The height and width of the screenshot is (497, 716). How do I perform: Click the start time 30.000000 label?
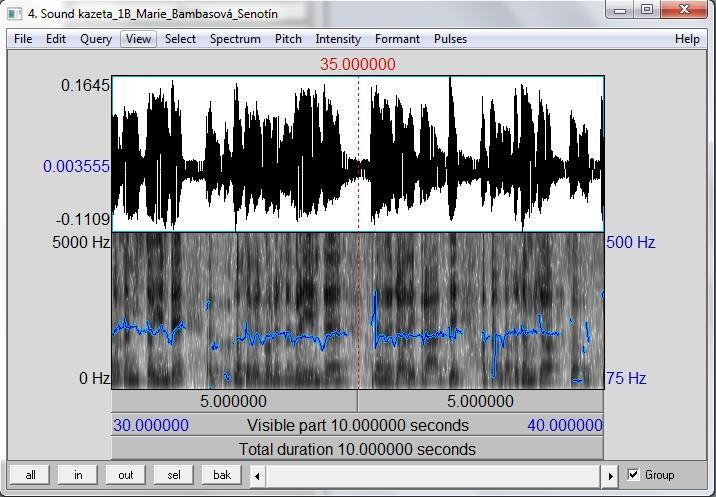[151, 425]
